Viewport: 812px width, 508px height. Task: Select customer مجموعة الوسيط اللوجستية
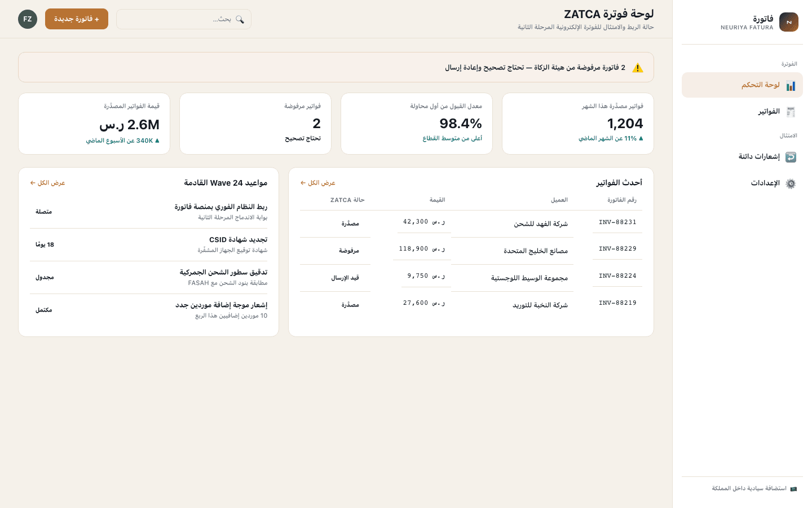pos(529,278)
